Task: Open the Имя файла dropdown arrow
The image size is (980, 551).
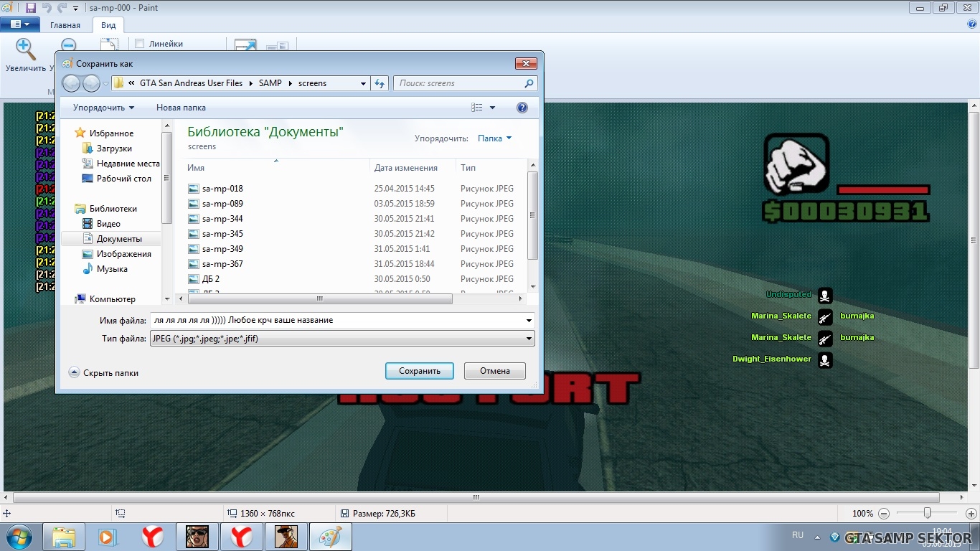Action: coord(529,321)
